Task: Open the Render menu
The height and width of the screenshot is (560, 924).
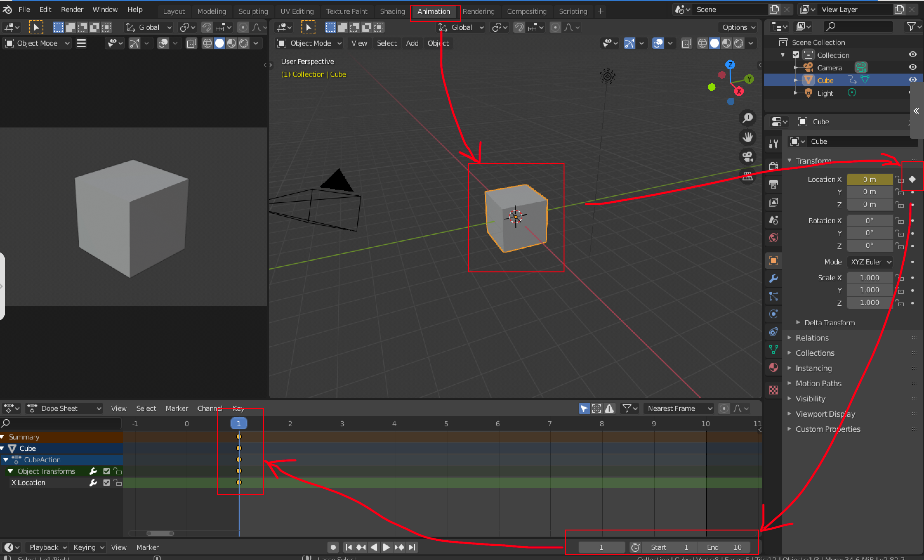Action: pos(72,10)
